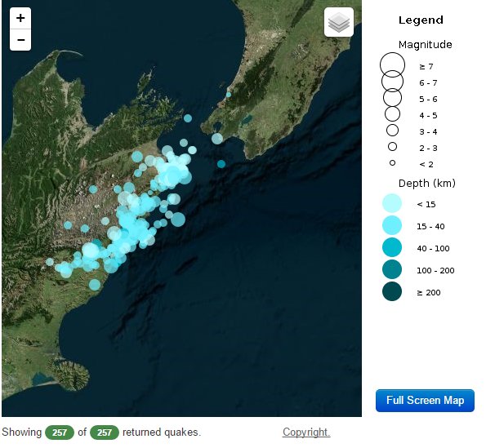Viewport: 486px width, 448px height.
Task: Click the green 257 showing quakes badge
Action: (60, 432)
